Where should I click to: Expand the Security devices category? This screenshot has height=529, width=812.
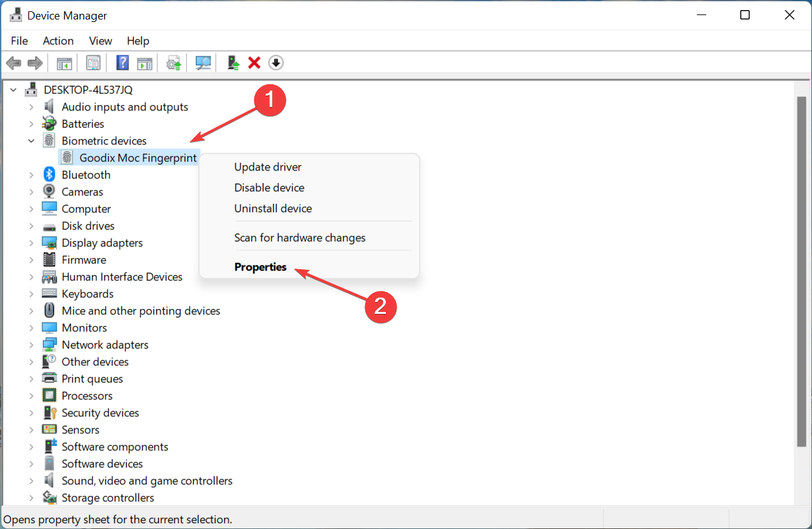point(31,413)
